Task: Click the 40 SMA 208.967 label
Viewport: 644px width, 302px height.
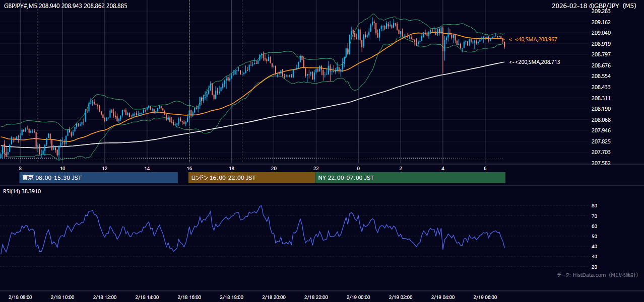Action: pyautogui.click(x=533, y=39)
